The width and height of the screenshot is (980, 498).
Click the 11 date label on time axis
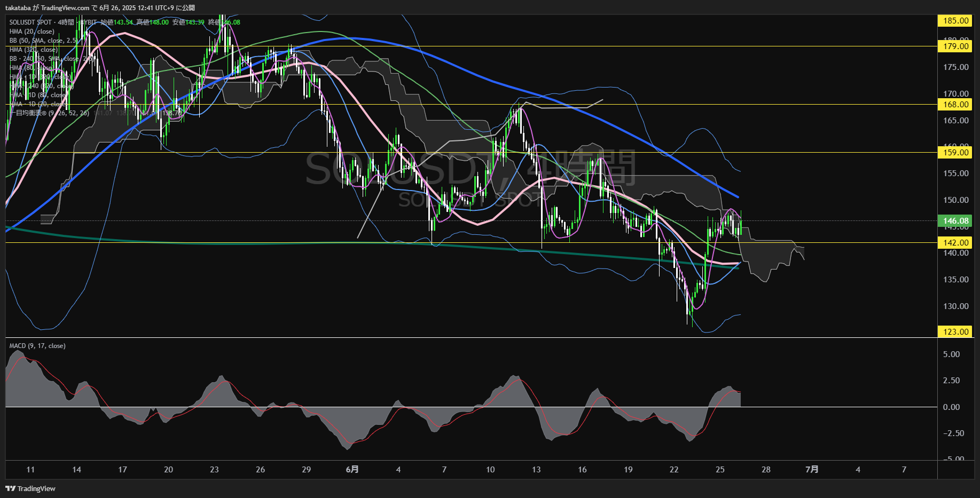(x=30, y=470)
